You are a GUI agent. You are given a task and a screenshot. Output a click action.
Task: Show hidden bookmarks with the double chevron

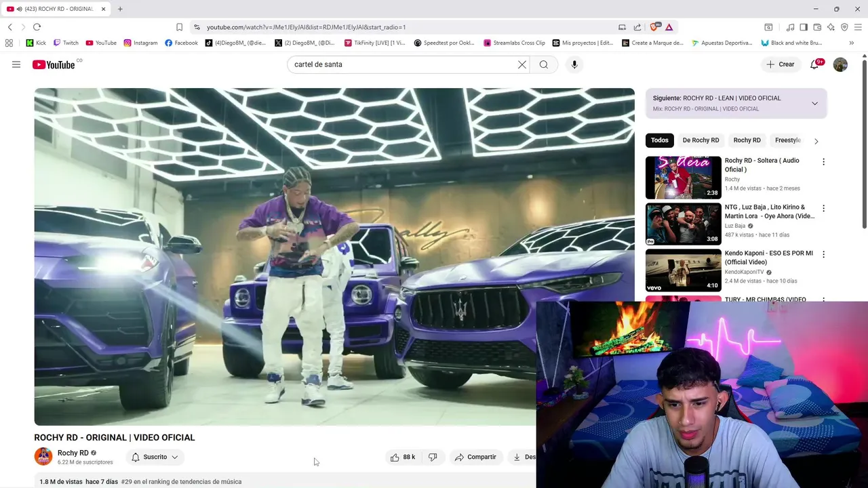(851, 43)
